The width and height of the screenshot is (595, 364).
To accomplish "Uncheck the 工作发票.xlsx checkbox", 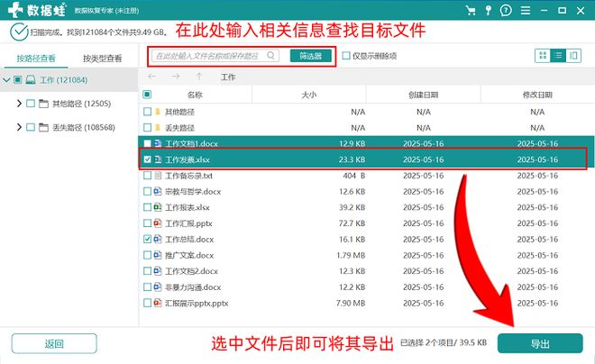I will [x=147, y=159].
